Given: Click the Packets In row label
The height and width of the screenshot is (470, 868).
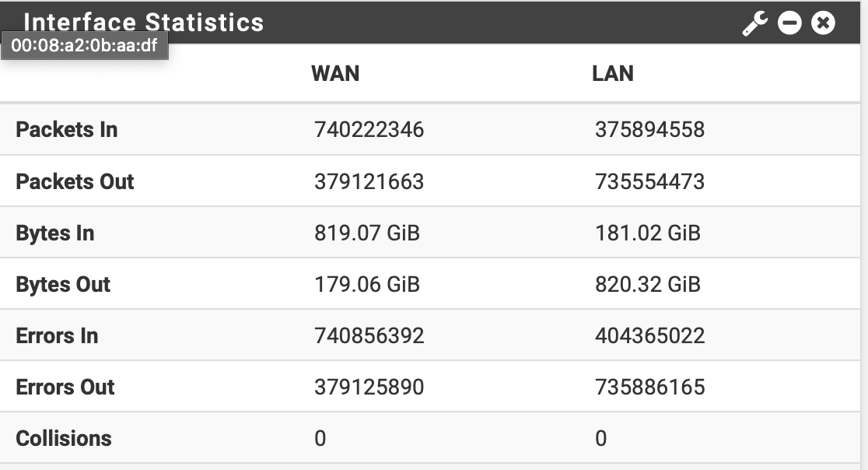Looking at the screenshot, I should pyautogui.click(x=67, y=129).
